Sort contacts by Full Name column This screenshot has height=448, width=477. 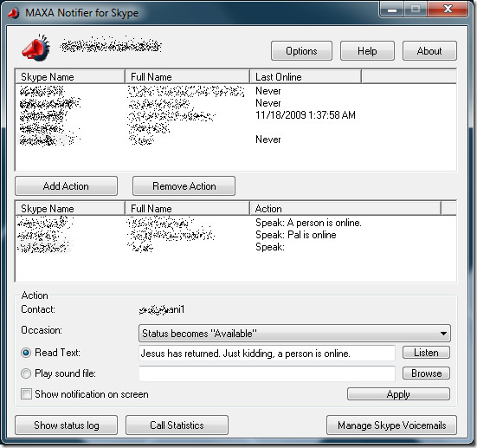187,77
